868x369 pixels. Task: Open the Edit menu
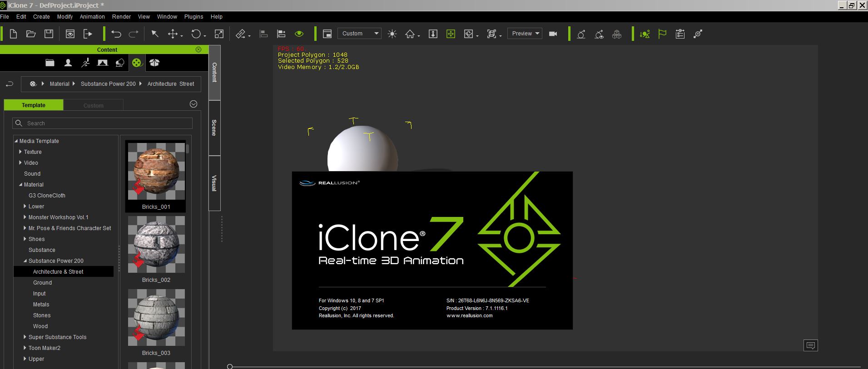tap(21, 16)
